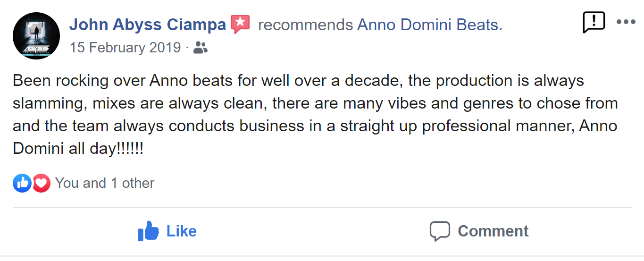Open the 15 February 2019 timestamp
The height and width of the screenshot is (261, 644).
tap(125, 48)
